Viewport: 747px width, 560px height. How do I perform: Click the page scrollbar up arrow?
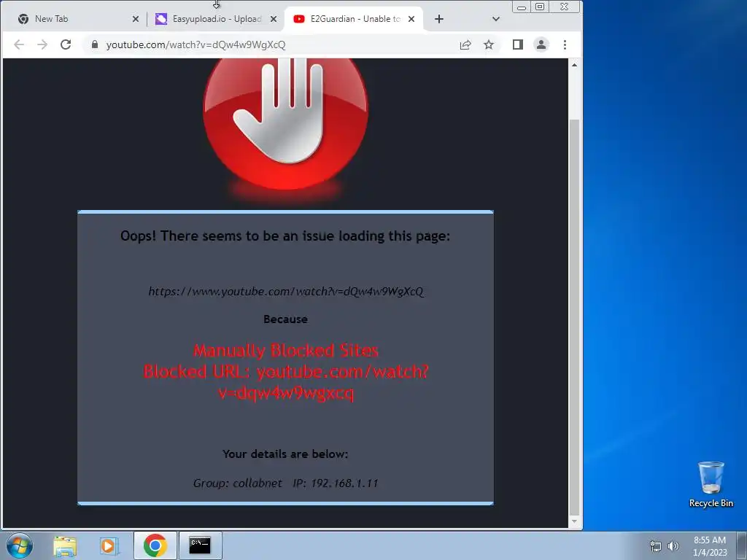click(x=575, y=65)
